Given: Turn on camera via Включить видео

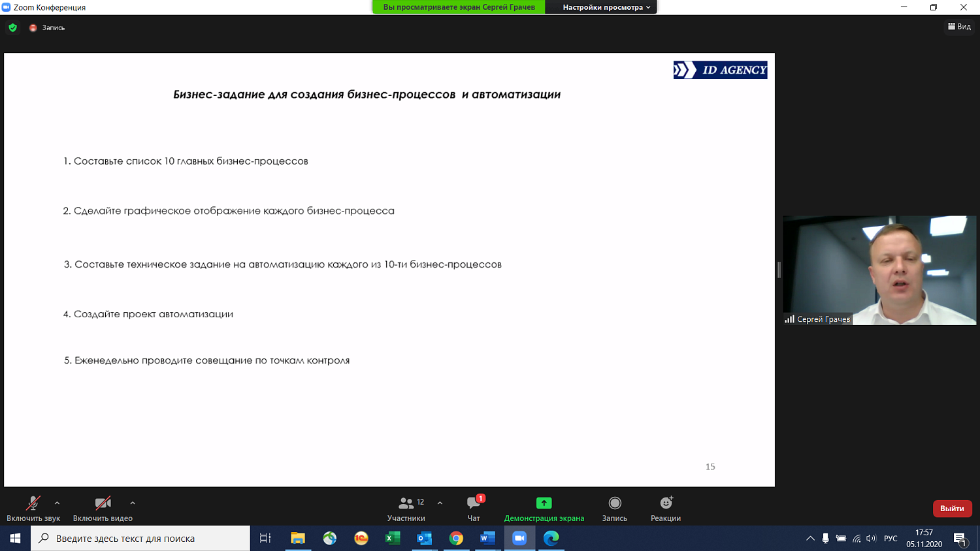Looking at the screenshot, I should (x=103, y=508).
